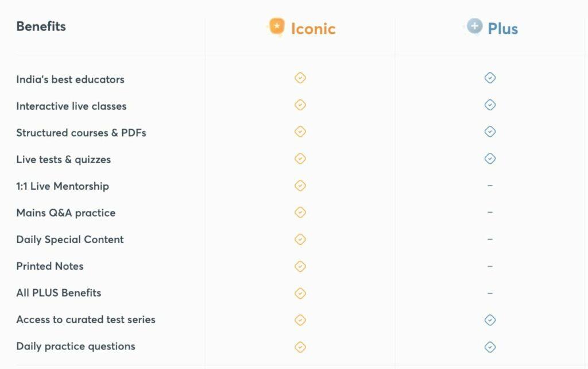Click Iconic checkmark for 1:1 Live Mentorship
This screenshot has height=369, width=588.
coord(300,186)
